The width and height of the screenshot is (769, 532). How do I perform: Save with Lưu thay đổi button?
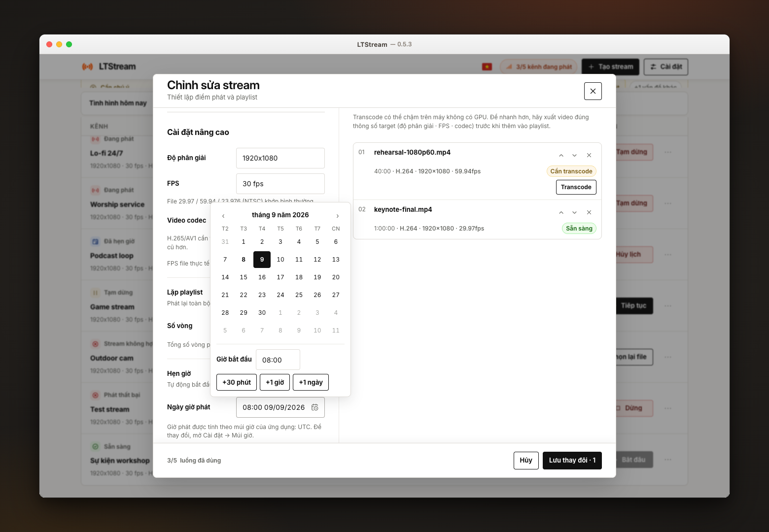point(572,461)
